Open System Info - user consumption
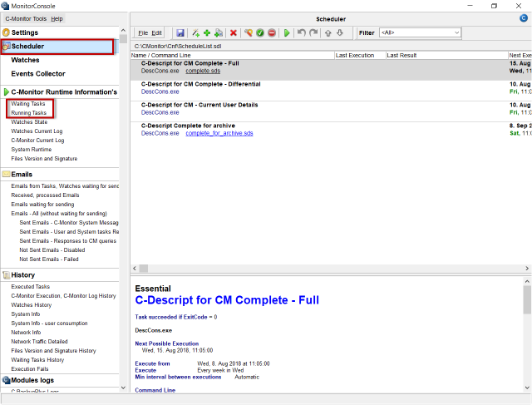Screen dimensions: 532x405 click(49, 324)
